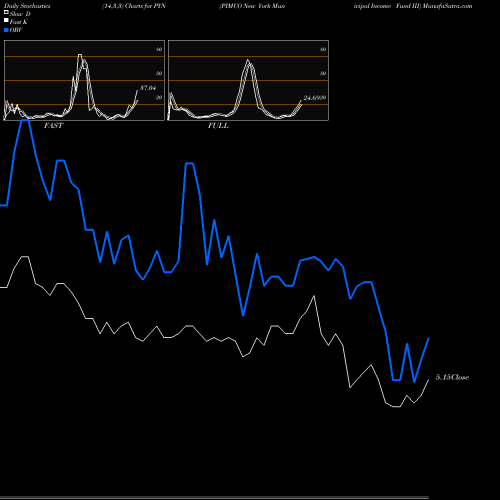Select the 'Slow D' legend label

(20, 14)
